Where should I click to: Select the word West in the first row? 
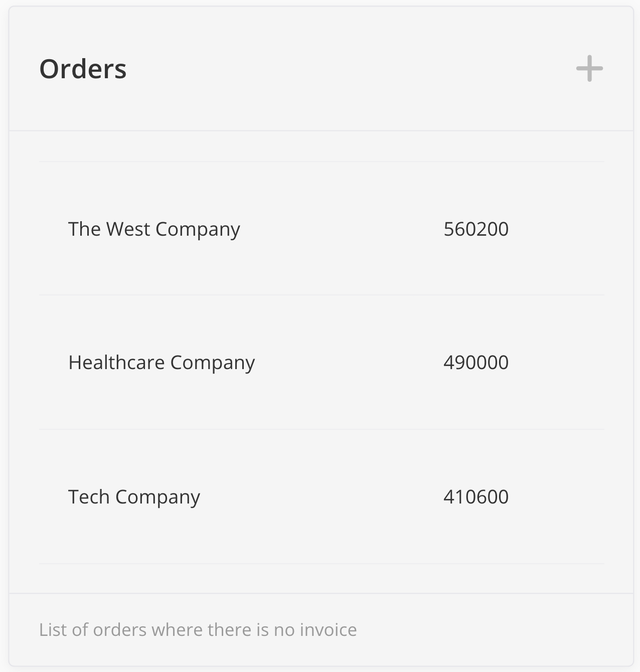click(x=128, y=229)
